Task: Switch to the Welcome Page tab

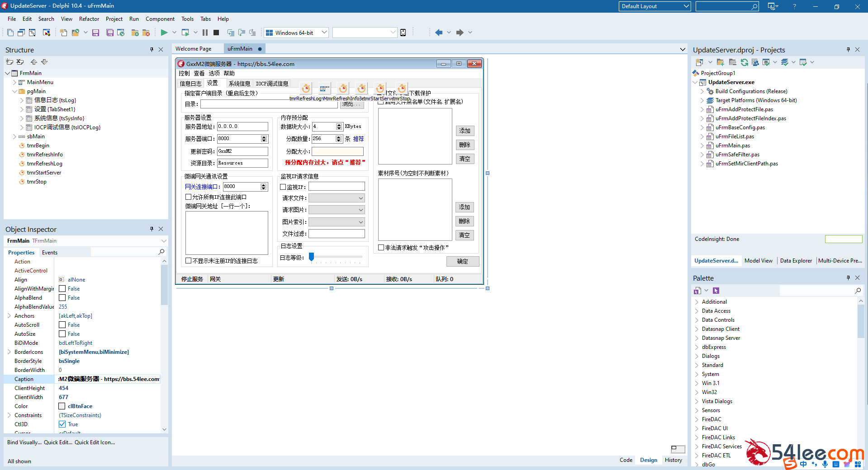Action: 193,49
